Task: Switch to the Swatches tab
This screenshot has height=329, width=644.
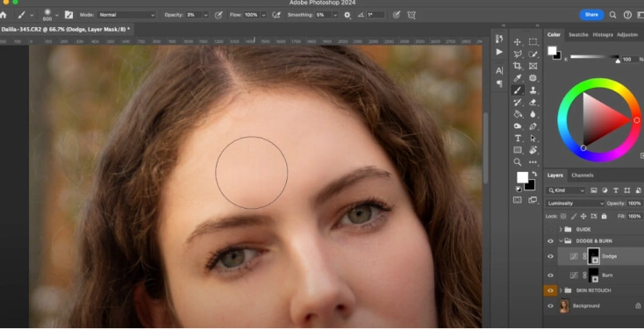Action: (x=578, y=35)
